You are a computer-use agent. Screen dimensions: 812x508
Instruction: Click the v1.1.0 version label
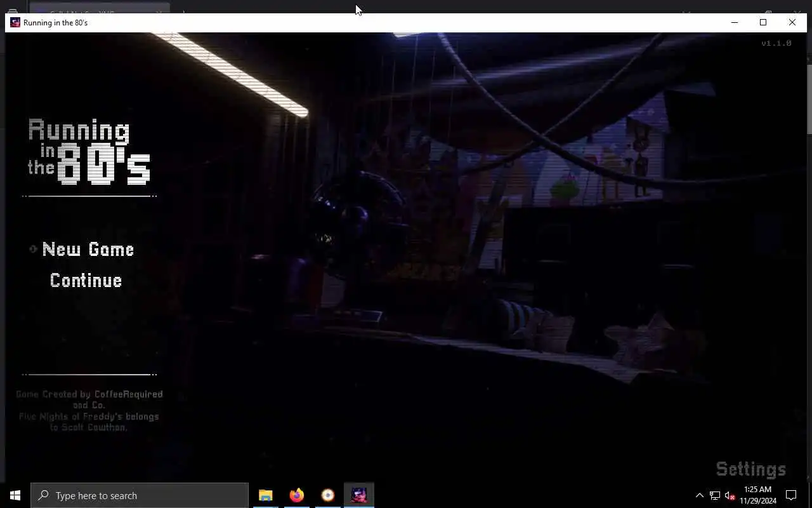pyautogui.click(x=776, y=43)
